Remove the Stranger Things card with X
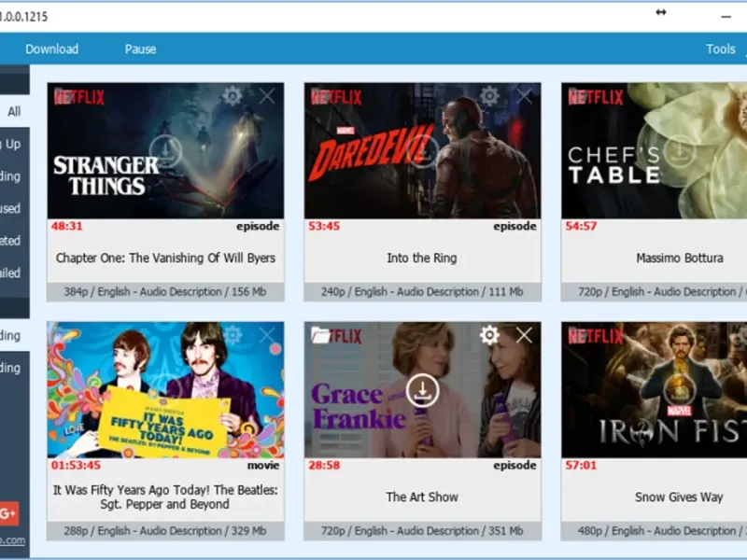 point(267,96)
